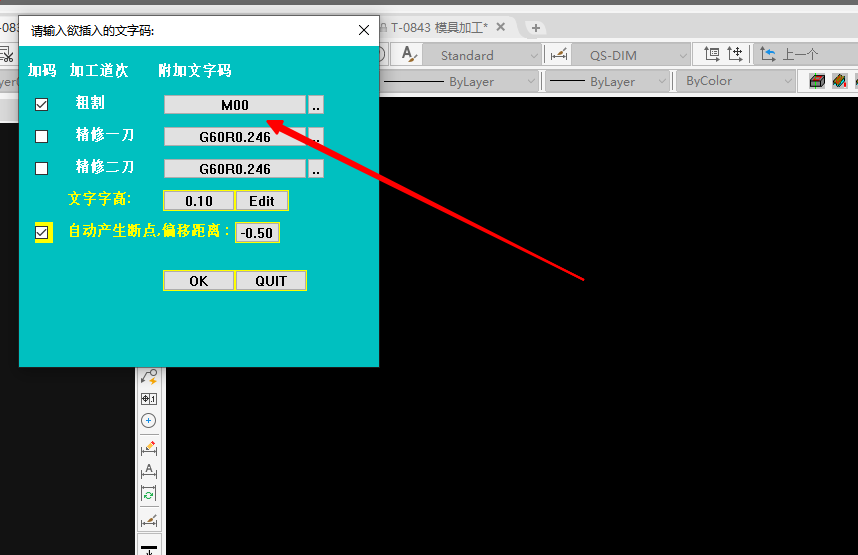This screenshot has width=858, height=555.
Task: Click the first 3D box icon beside ByColor
Action: tap(817, 81)
